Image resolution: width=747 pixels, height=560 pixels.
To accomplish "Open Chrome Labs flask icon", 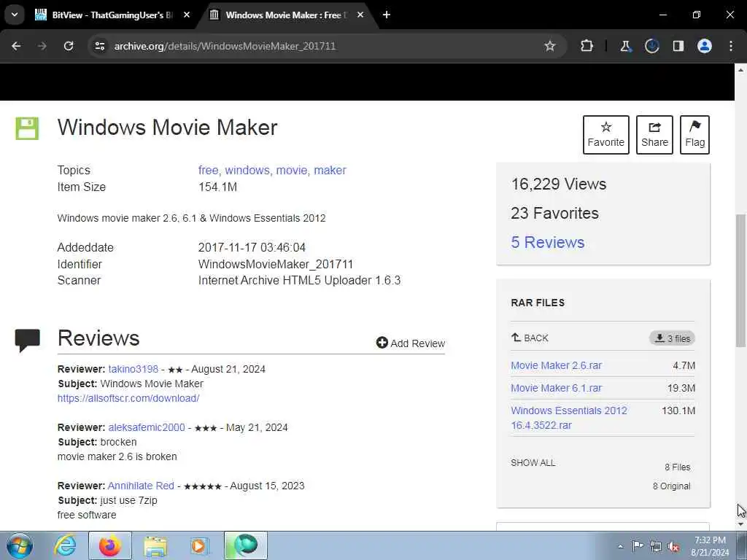I will [625, 46].
